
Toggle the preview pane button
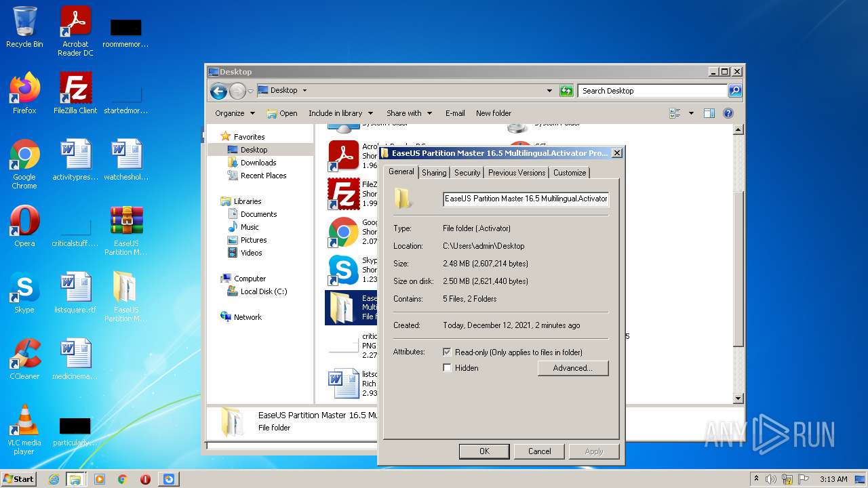[x=709, y=113]
